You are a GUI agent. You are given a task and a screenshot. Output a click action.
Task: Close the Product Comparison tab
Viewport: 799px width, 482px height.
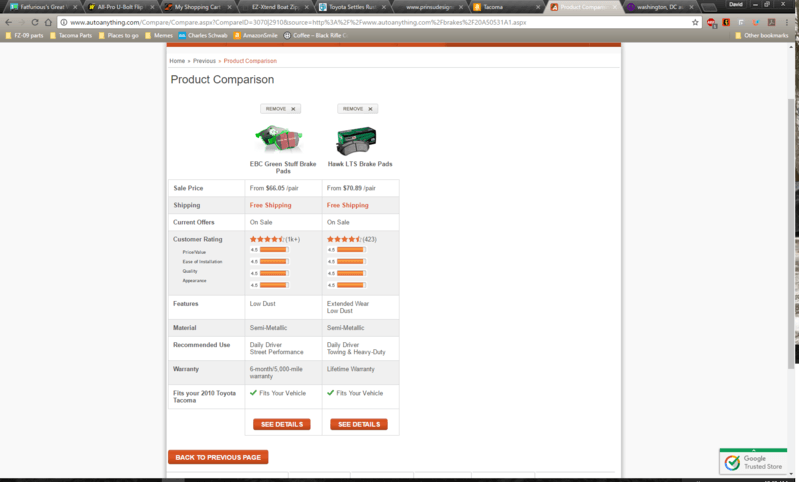tap(615, 7)
